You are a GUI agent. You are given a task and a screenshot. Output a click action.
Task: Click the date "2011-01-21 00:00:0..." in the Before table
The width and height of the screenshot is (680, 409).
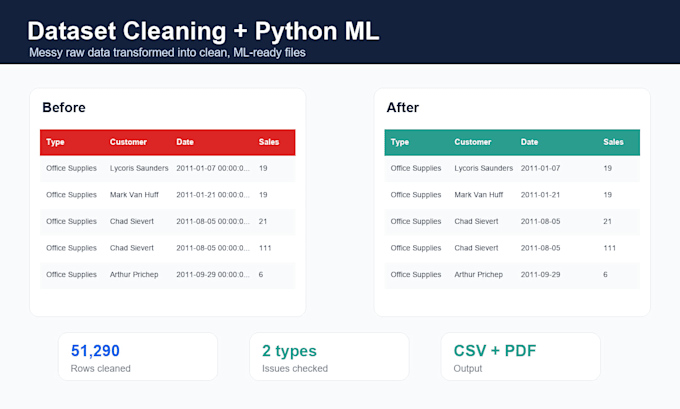(x=213, y=195)
